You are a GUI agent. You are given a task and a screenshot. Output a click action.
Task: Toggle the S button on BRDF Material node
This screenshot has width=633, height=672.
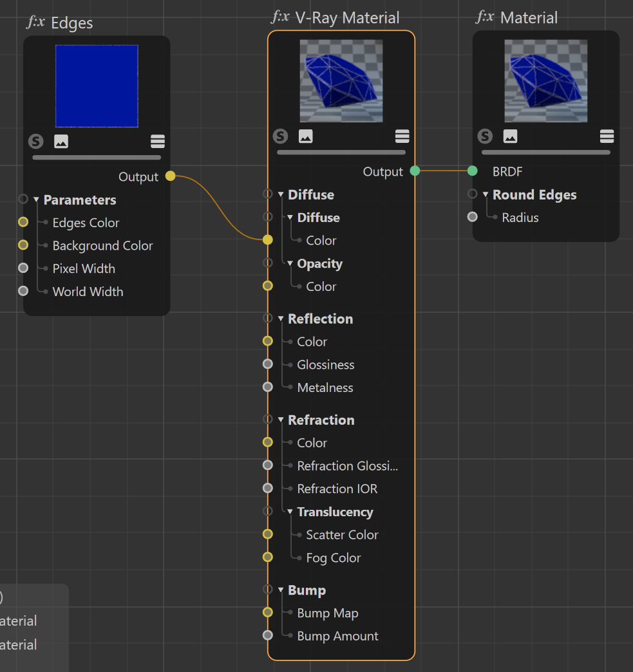pyautogui.click(x=485, y=136)
